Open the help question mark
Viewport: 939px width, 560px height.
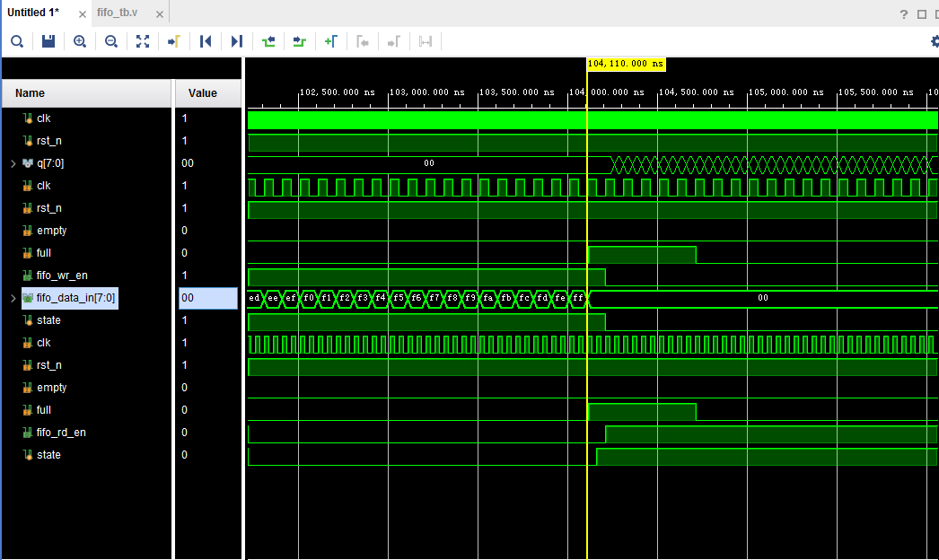pos(904,13)
